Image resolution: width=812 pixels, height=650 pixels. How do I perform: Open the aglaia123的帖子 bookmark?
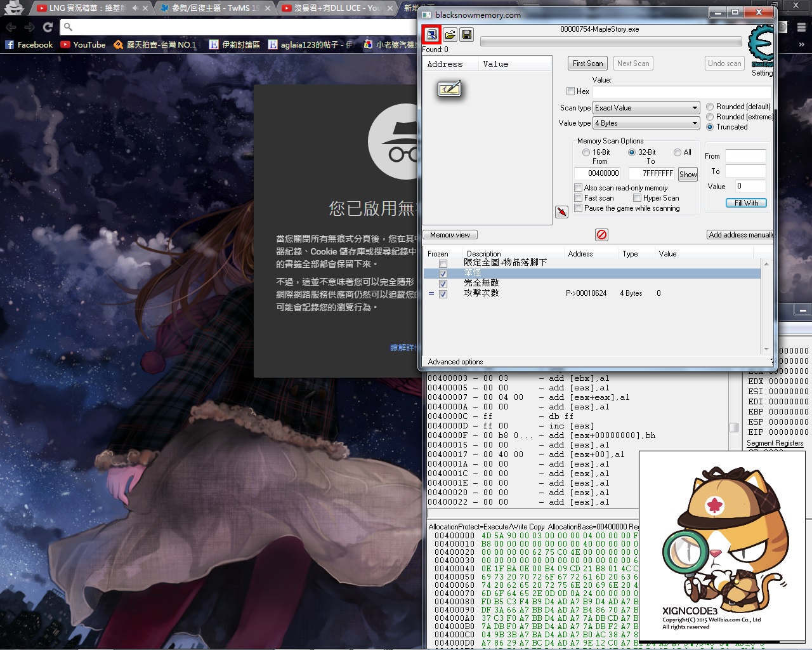click(310, 44)
